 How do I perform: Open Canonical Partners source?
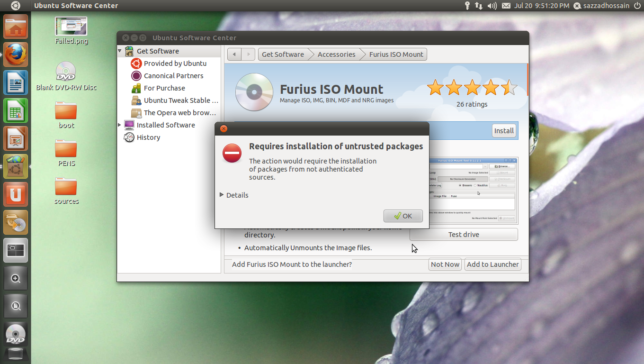pos(173,76)
